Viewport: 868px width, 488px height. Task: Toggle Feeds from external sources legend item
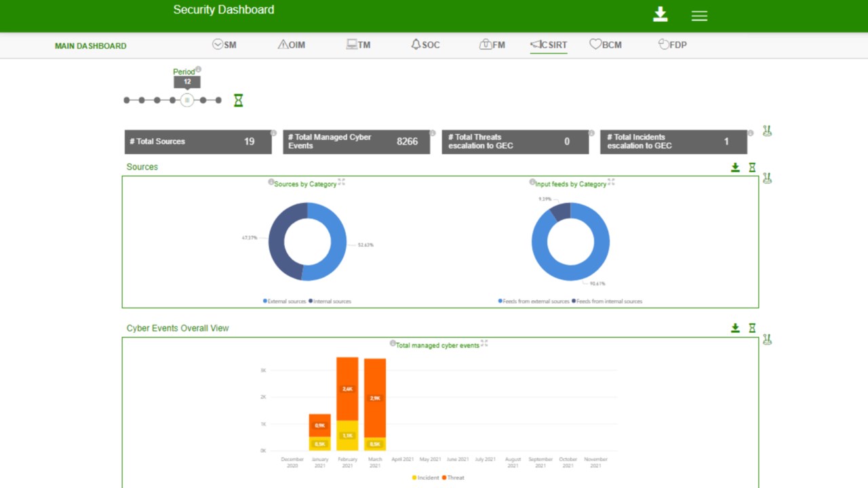click(x=534, y=301)
